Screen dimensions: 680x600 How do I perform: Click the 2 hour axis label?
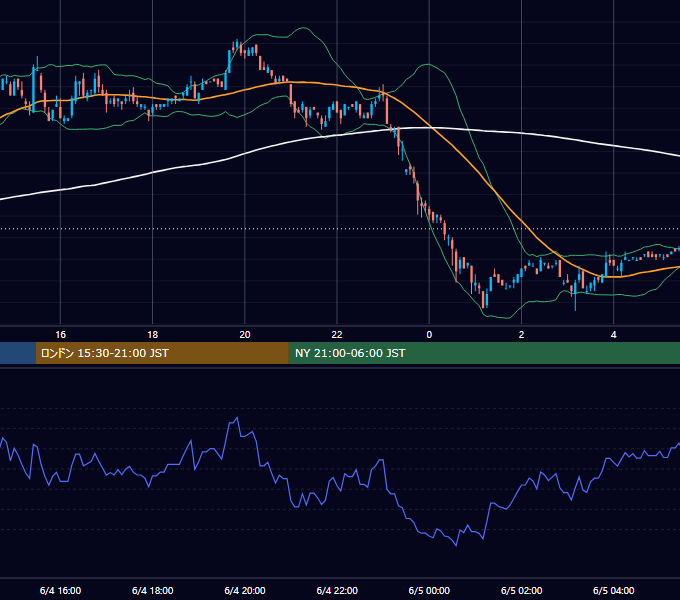(521, 335)
